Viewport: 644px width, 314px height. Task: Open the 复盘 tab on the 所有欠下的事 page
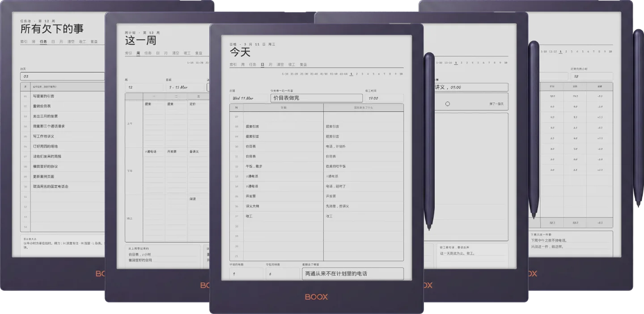point(94,42)
